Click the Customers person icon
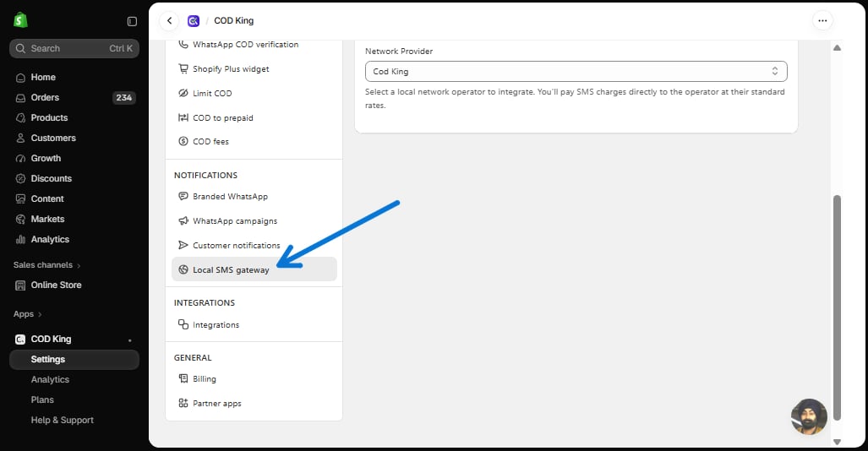The height and width of the screenshot is (451, 868). coord(20,139)
